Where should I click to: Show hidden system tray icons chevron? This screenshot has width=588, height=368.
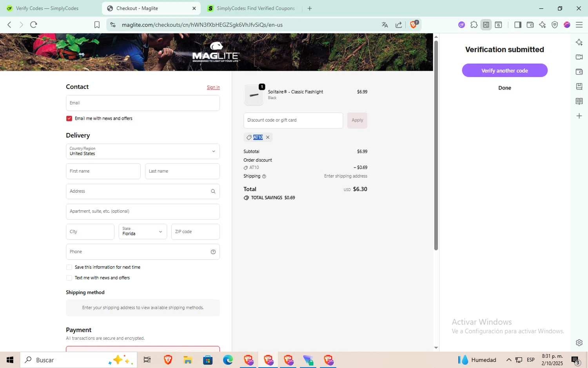(x=509, y=360)
